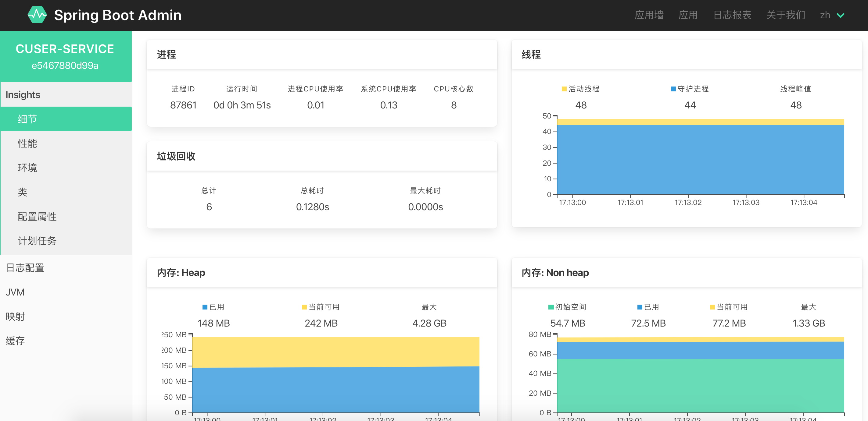Click the green 初始空间 legend swatch
This screenshot has height=421, width=868.
[551, 307]
